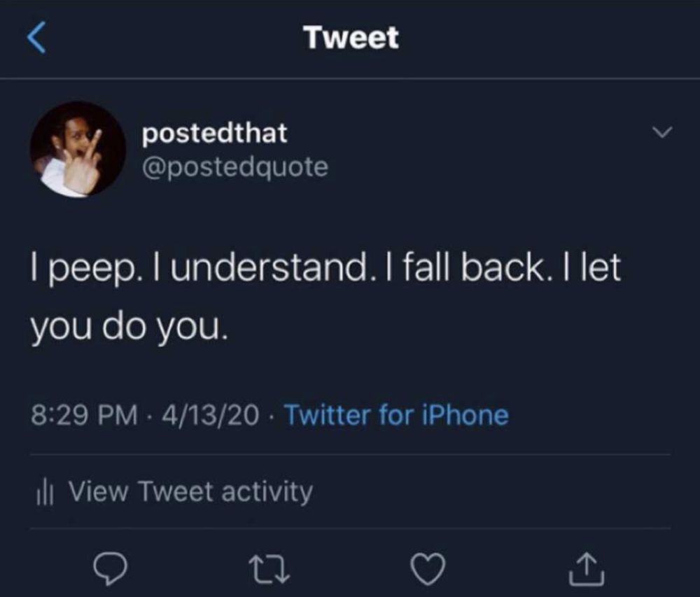Like the tweet with the heart icon
Image resolution: width=700 pixels, height=597 pixels.
[x=428, y=568]
